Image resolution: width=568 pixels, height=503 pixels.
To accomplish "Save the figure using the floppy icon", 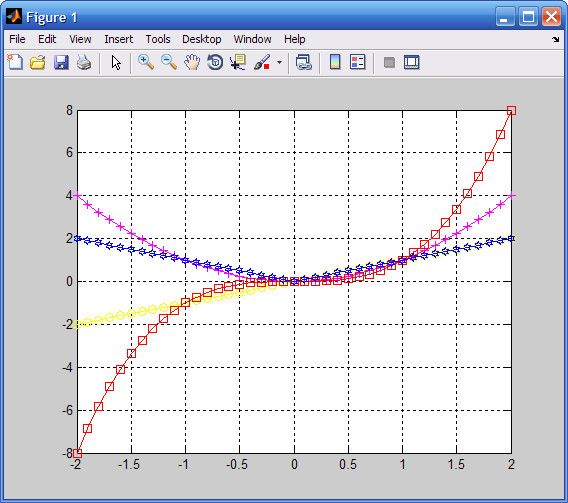I will click(x=61, y=62).
